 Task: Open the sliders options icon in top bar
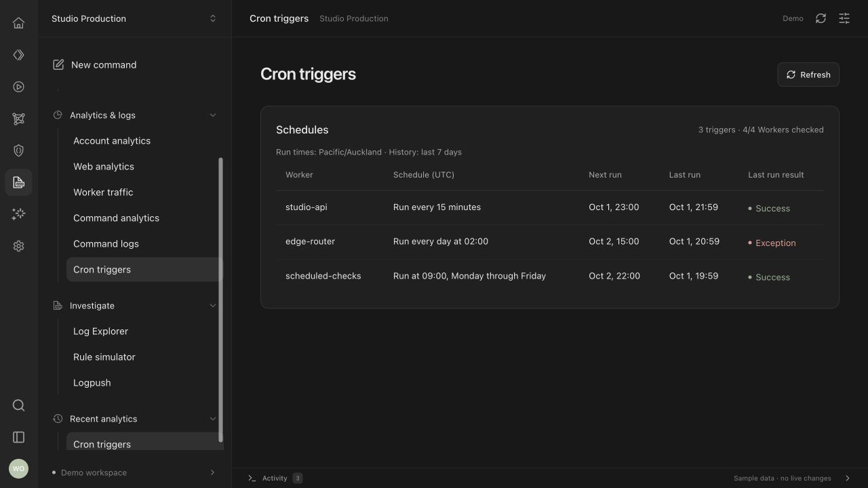coord(844,18)
